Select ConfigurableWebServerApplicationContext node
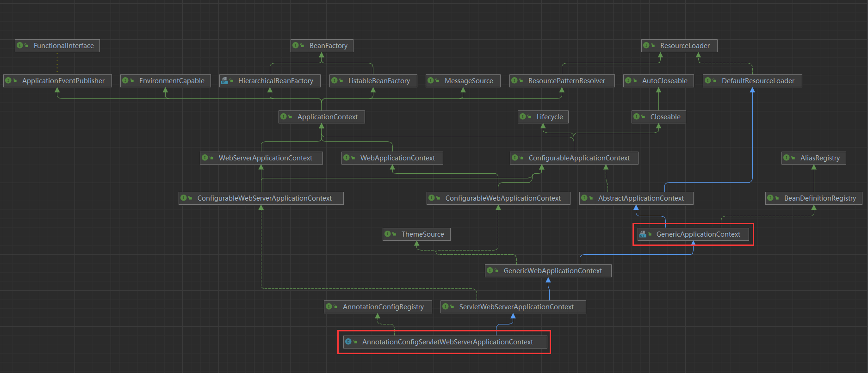 (x=261, y=198)
